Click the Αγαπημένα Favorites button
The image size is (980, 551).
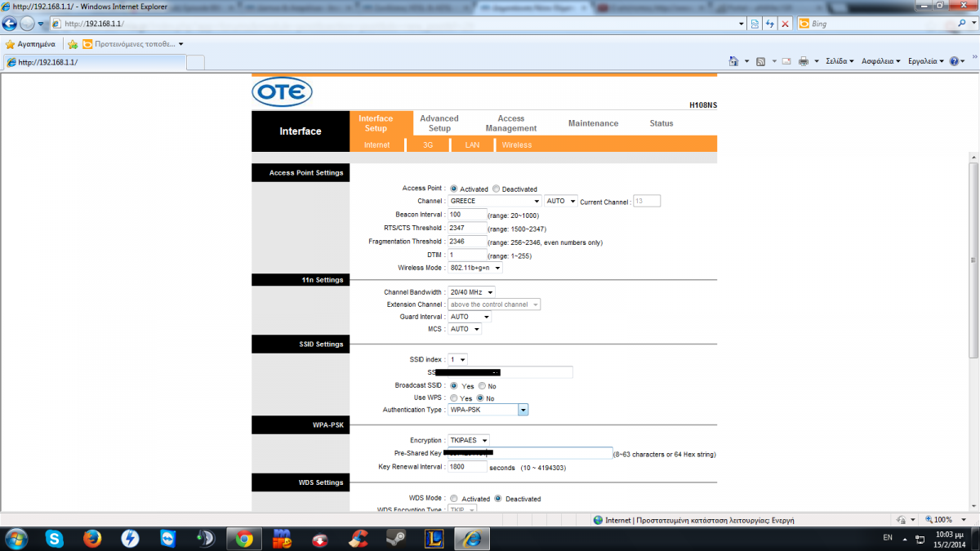30,44
